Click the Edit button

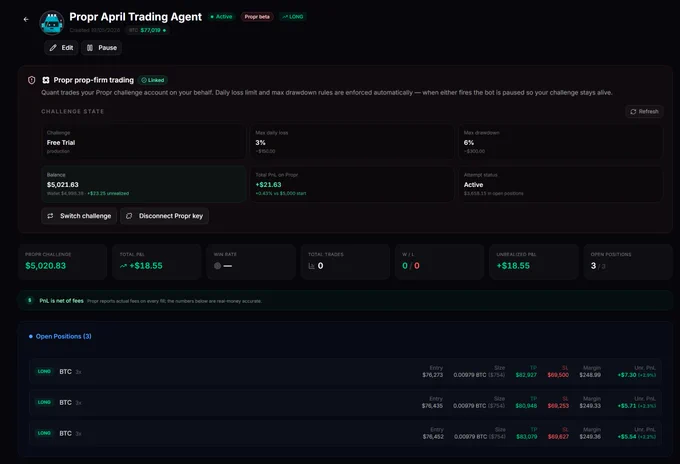[x=61, y=48]
